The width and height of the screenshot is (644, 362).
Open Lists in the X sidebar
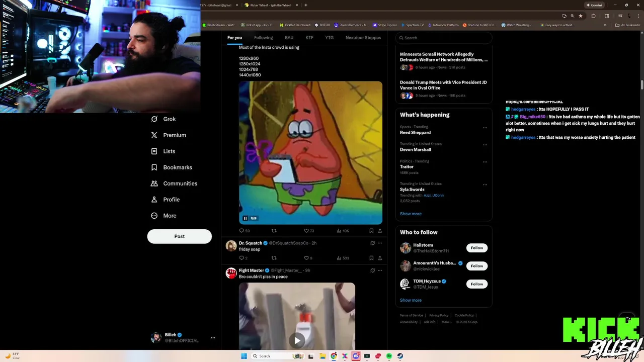(163, 151)
